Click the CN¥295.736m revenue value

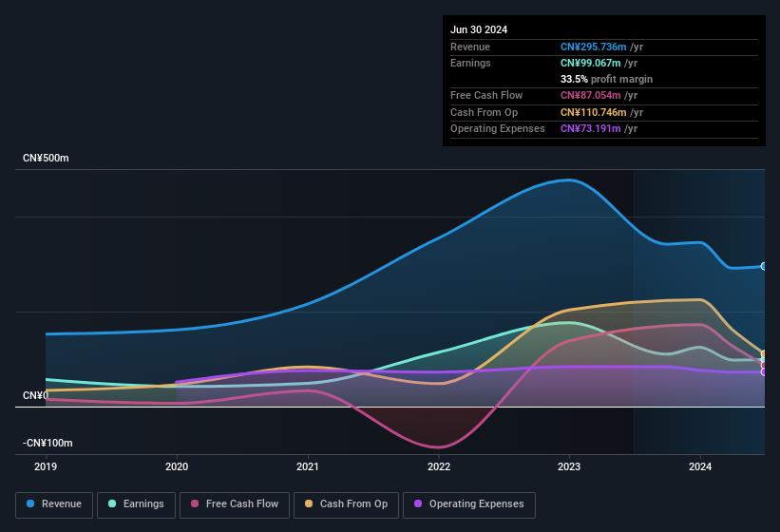click(x=594, y=47)
